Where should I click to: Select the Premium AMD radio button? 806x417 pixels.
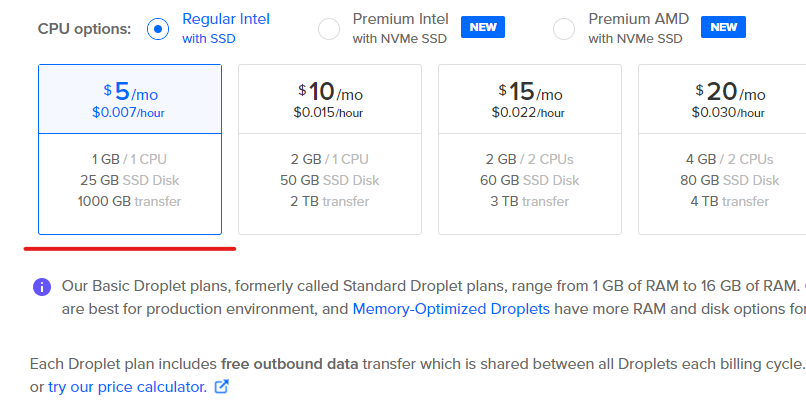(564, 29)
